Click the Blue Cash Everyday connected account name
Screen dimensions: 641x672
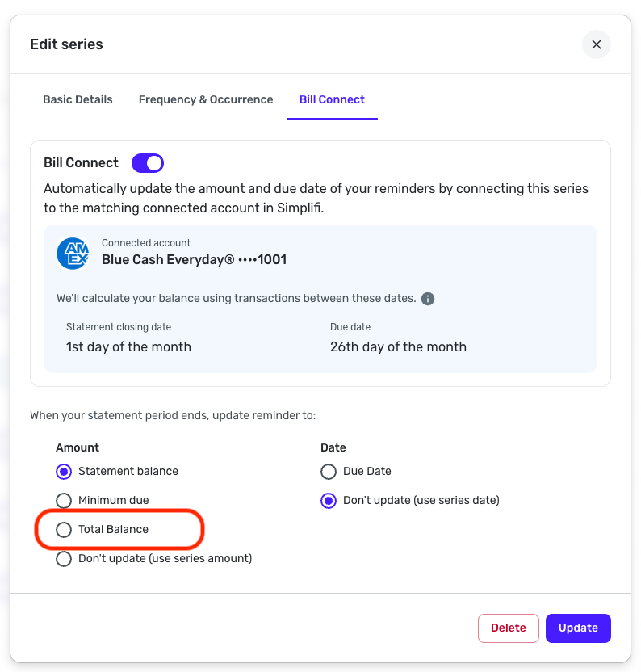[194, 260]
